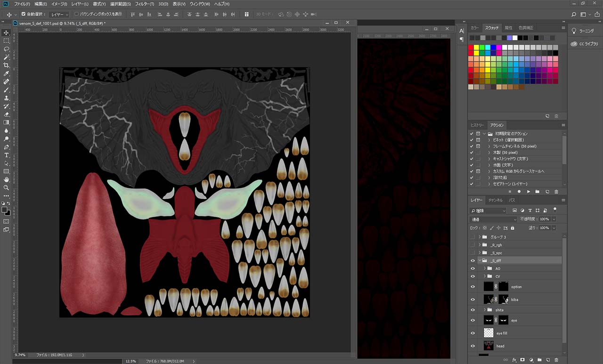The height and width of the screenshot is (364, 603).
Task: Select the Brush tool
Action: click(6, 89)
